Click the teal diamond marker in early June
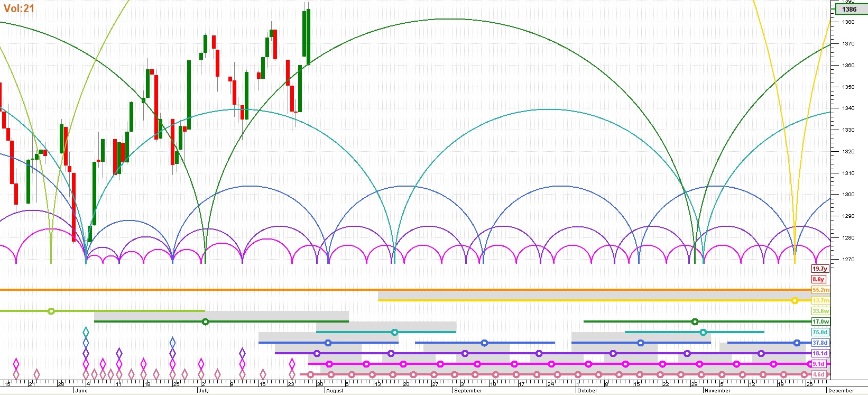 click(86, 333)
